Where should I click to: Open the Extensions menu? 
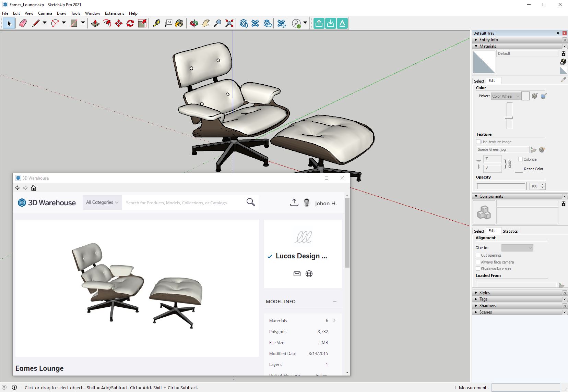tap(115, 13)
